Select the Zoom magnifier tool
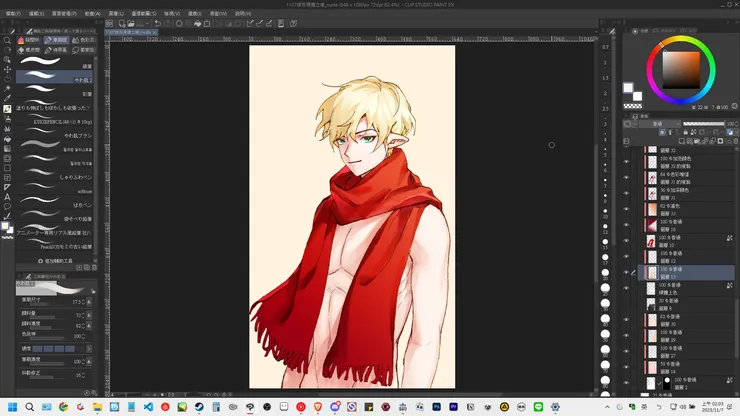The width and height of the screenshot is (740, 416). coord(7,40)
